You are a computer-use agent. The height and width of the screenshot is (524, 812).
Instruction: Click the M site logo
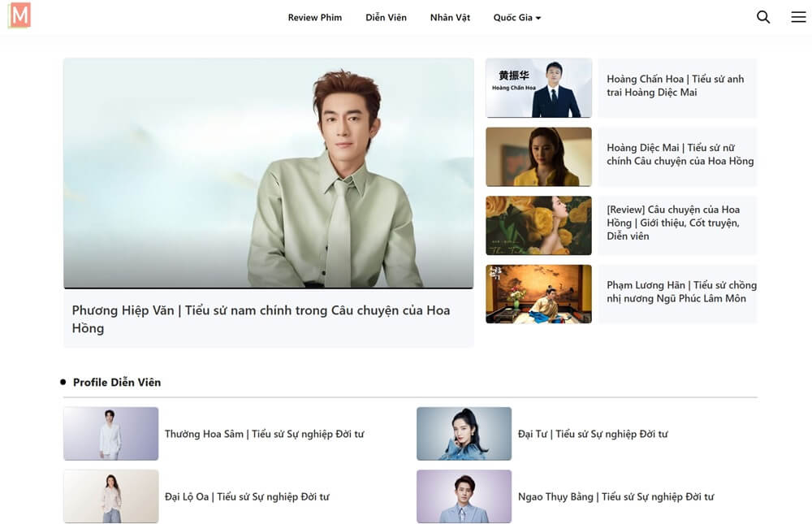[x=19, y=15]
